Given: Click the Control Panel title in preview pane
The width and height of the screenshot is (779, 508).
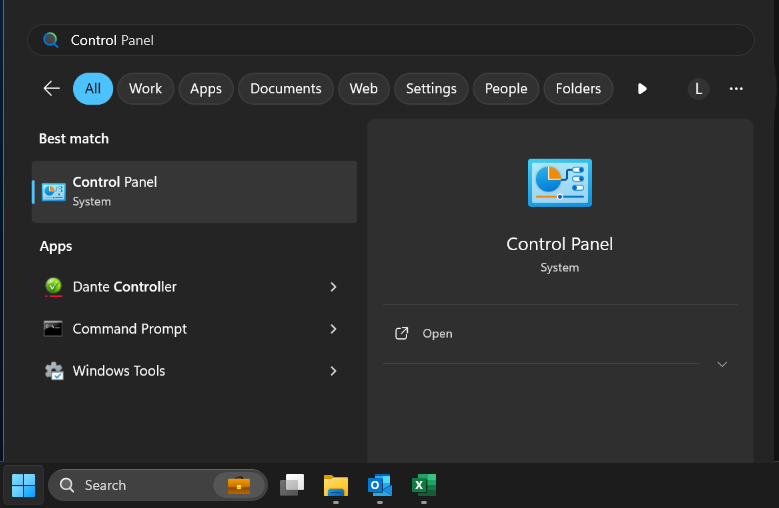Looking at the screenshot, I should (x=559, y=244).
